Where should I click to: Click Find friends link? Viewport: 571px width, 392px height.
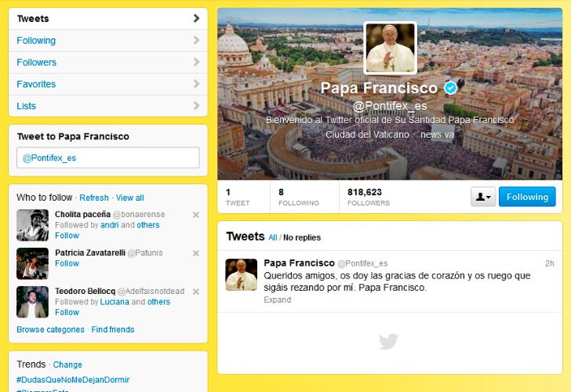113,329
